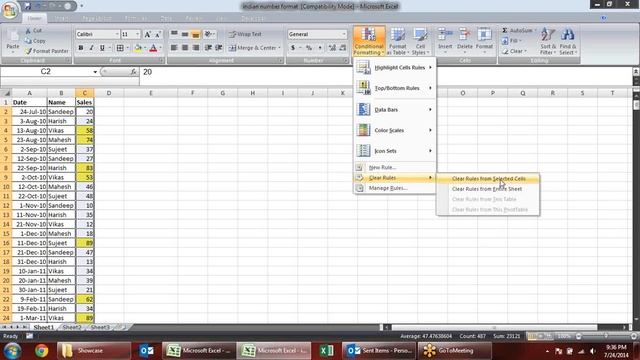Open Chrome from the taskbar

tap(41, 351)
